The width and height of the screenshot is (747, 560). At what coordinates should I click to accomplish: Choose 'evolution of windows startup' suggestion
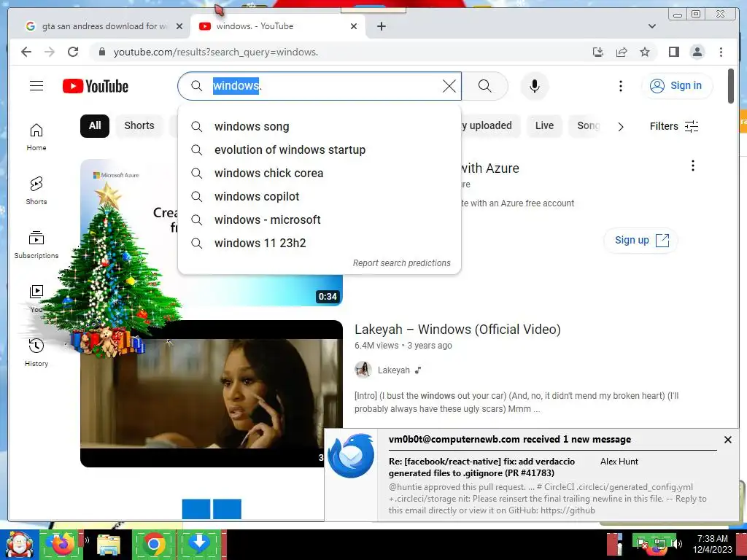coord(320,150)
